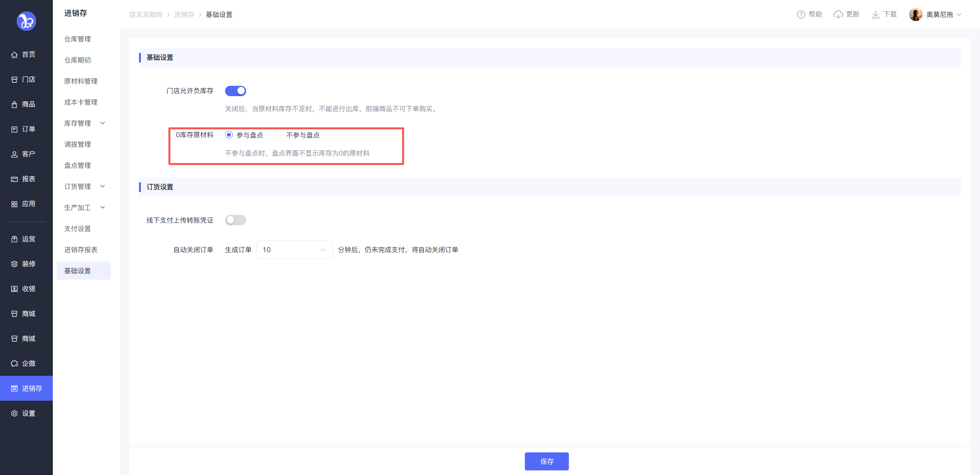
Task: Disable 门店允许负库存 toggle switch
Action: (235, 91)
